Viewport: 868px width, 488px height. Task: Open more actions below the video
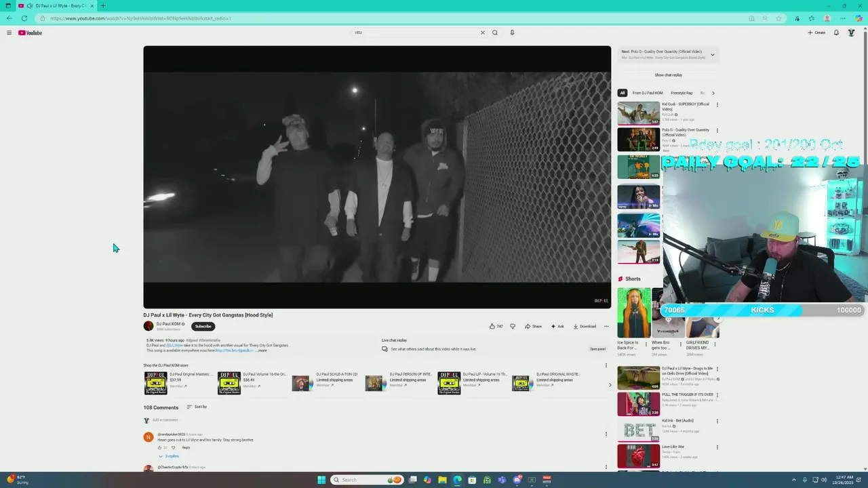[606, 326]
